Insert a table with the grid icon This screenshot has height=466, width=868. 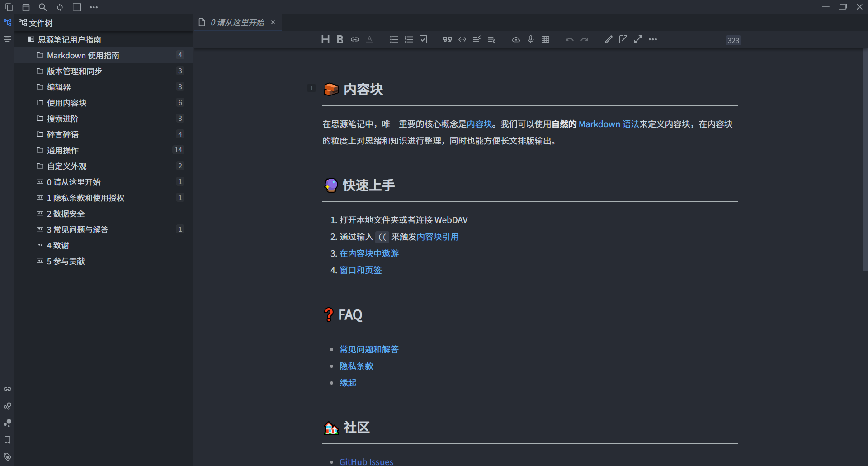[545, 39]
